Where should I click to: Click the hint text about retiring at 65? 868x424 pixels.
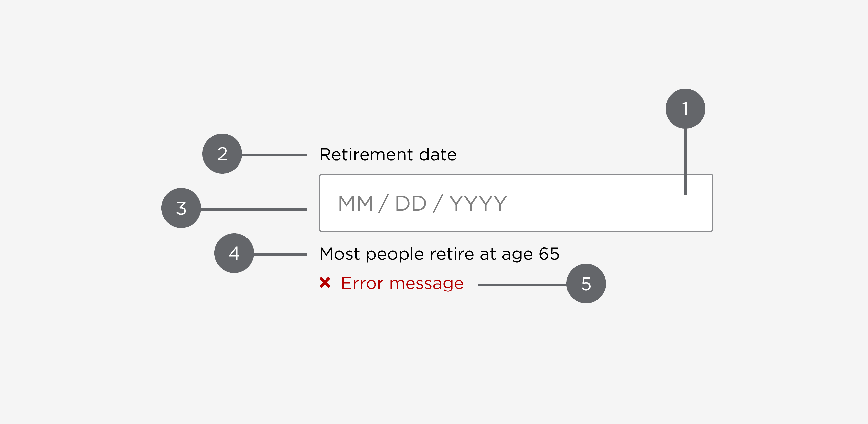pos(439,254)
